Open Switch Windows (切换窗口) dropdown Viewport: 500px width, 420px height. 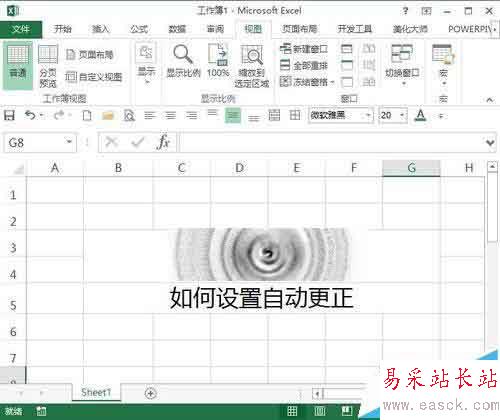(x=402, y=65)
